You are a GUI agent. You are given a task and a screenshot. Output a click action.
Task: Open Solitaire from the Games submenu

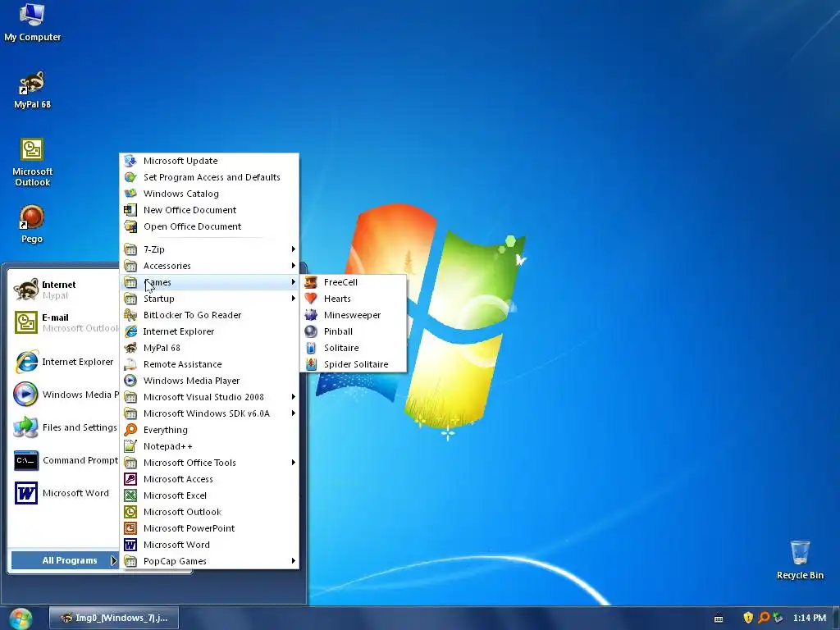[x=354, y=348]
